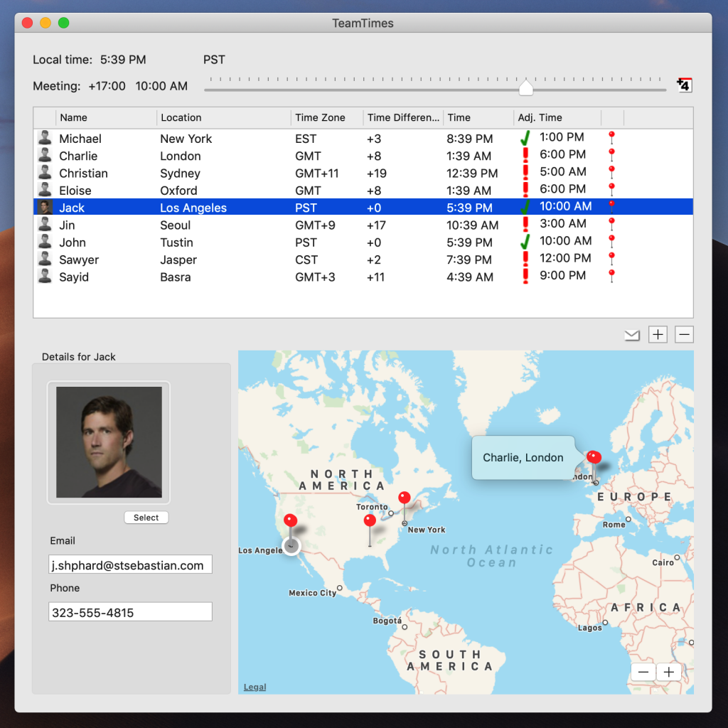Click the New York map pin

coord(405,498)
